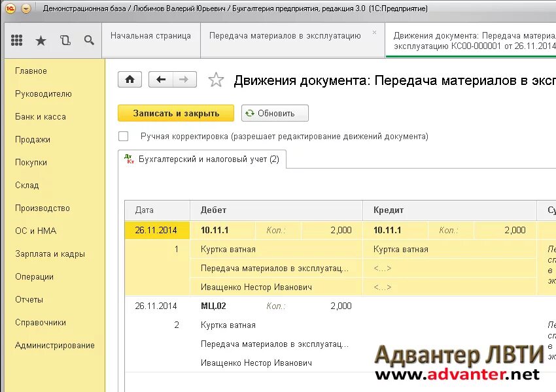Select credit account 10.11.1 cell

395,230
